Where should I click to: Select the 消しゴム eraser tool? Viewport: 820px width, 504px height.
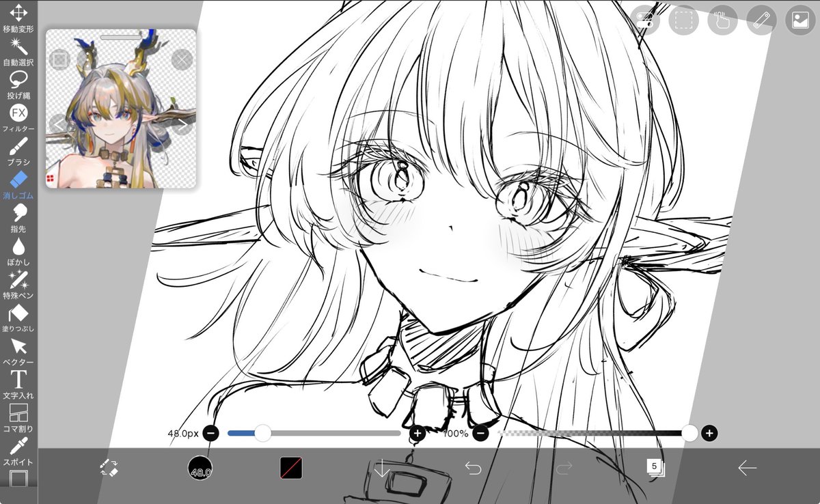click(x=18, y=184)
